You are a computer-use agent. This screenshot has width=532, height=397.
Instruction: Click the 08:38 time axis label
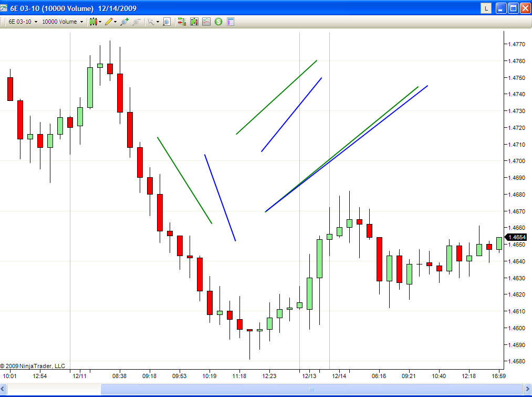pyautogui.click(x=119, y=376)
